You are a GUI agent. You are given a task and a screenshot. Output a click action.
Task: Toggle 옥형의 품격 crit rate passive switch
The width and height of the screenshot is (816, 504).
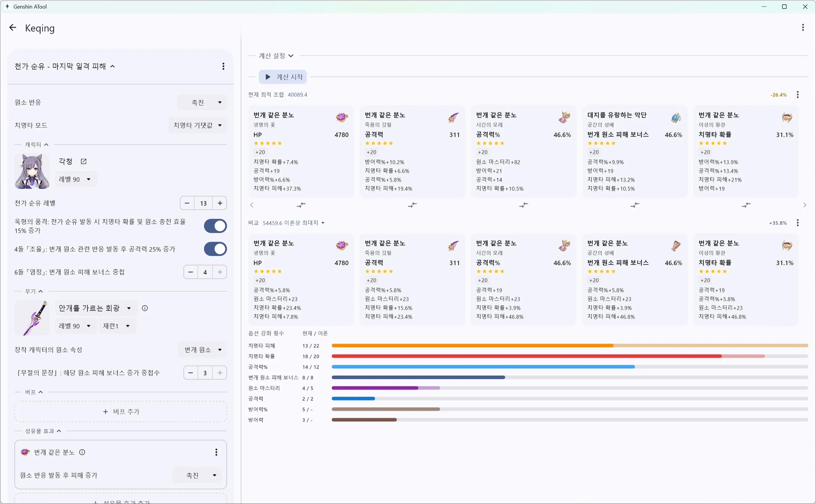pos(215,226)
